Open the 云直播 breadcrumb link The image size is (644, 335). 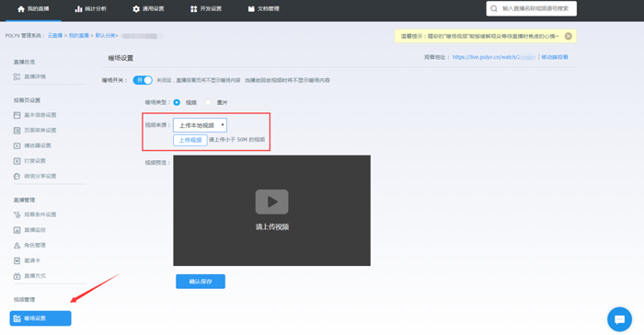(x=55, y=36)
